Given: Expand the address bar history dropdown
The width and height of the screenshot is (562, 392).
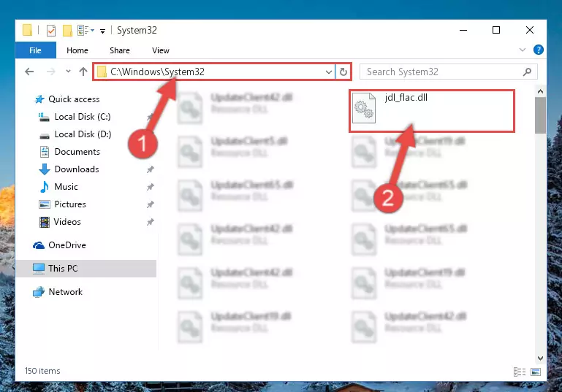Looking at the screenshot, I should [329, 72].
